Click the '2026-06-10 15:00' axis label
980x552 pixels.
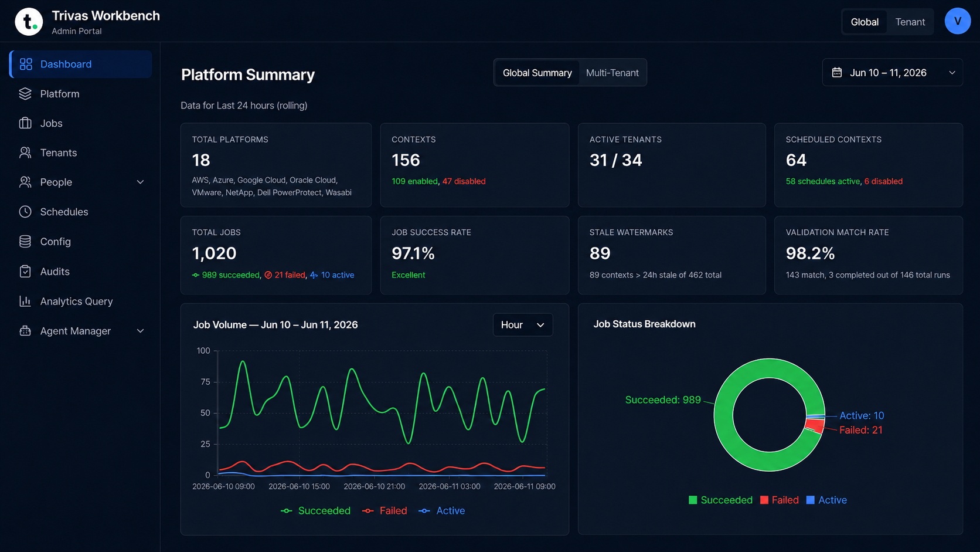coord(299,486)
